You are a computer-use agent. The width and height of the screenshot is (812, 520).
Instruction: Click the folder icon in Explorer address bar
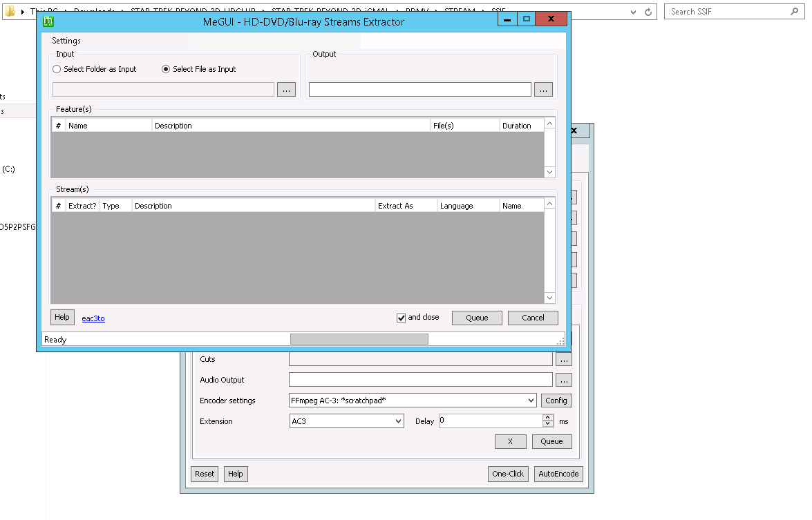[10, 11]
